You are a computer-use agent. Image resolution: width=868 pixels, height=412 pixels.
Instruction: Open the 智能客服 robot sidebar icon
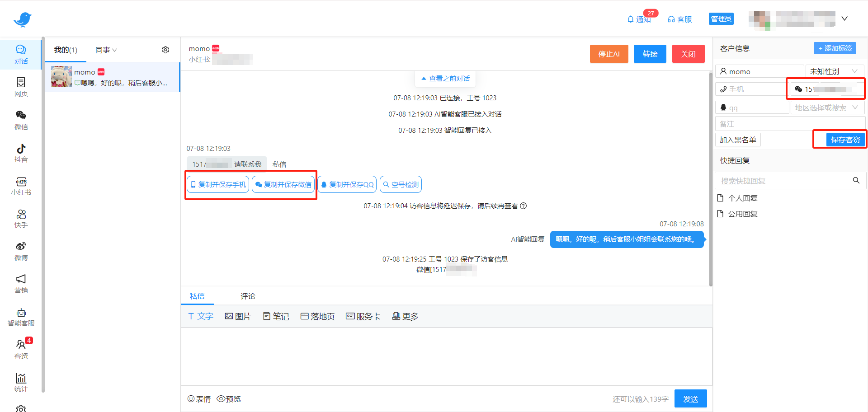(x=21, y=317)
